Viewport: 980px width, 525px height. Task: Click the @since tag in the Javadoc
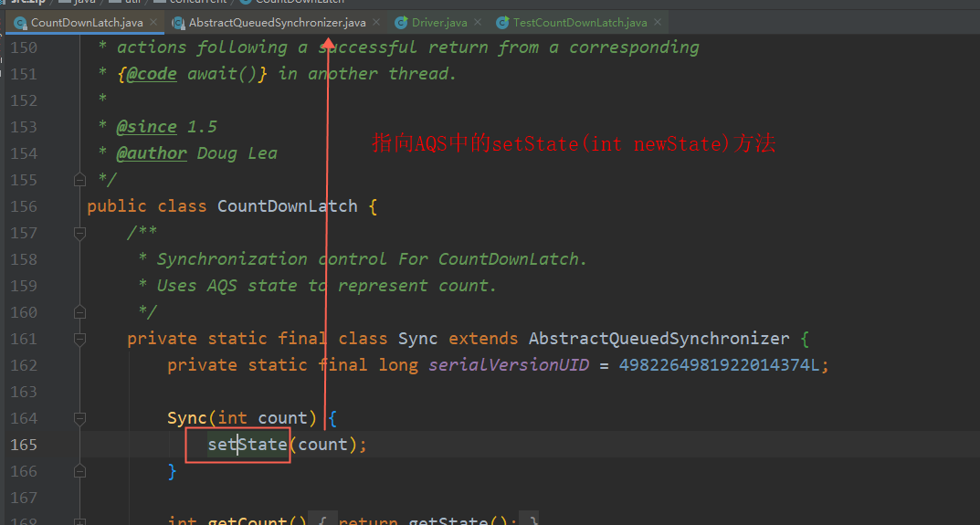coord(146,127)
